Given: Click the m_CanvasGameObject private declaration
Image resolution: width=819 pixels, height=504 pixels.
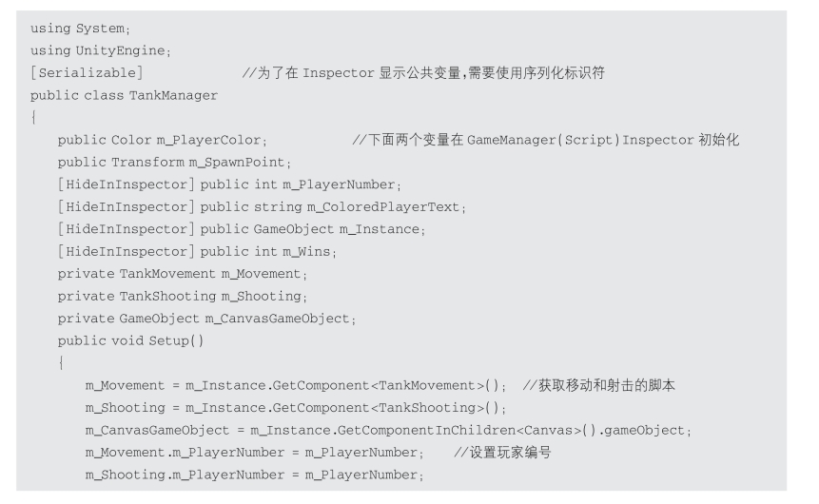Looking at the screenshot, I should coord(206,319).
